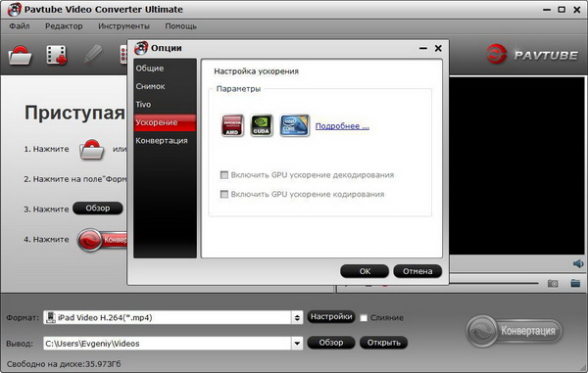Open the Помощь menu
The width and height of the screenshot is (588, 373).
tap(180, 26)
